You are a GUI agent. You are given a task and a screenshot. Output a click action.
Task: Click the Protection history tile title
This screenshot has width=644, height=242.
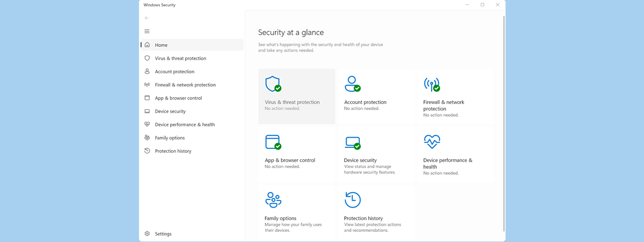(x=363, y=218)
